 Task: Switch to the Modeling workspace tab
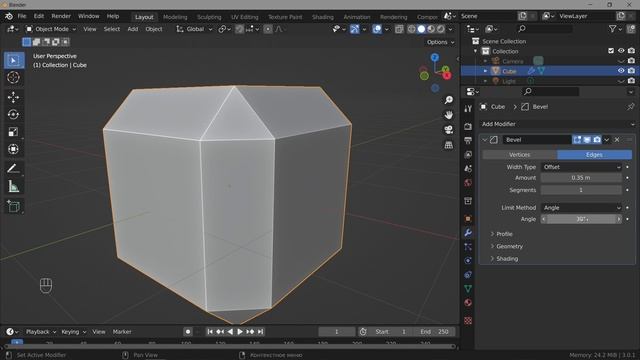click(175, 17)
